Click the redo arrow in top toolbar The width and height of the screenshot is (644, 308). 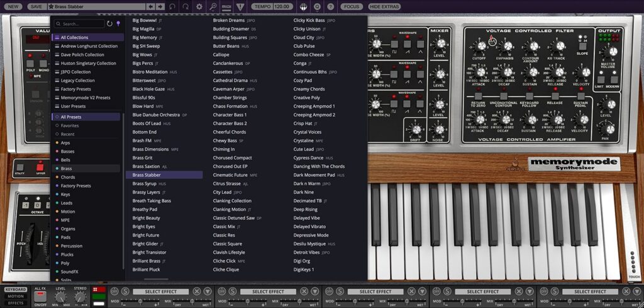tap(186, 6)
